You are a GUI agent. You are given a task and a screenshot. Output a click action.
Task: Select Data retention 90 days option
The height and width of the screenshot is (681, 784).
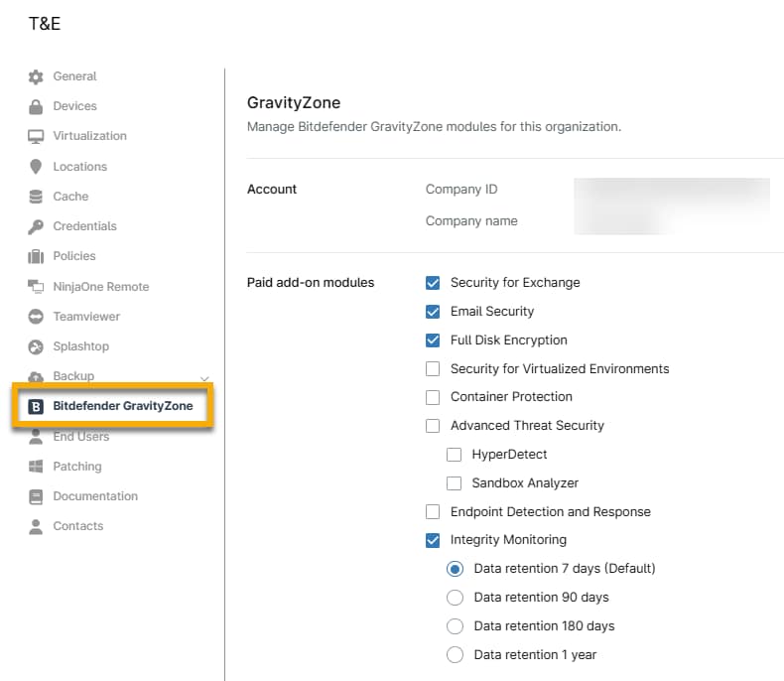[456, 598]
